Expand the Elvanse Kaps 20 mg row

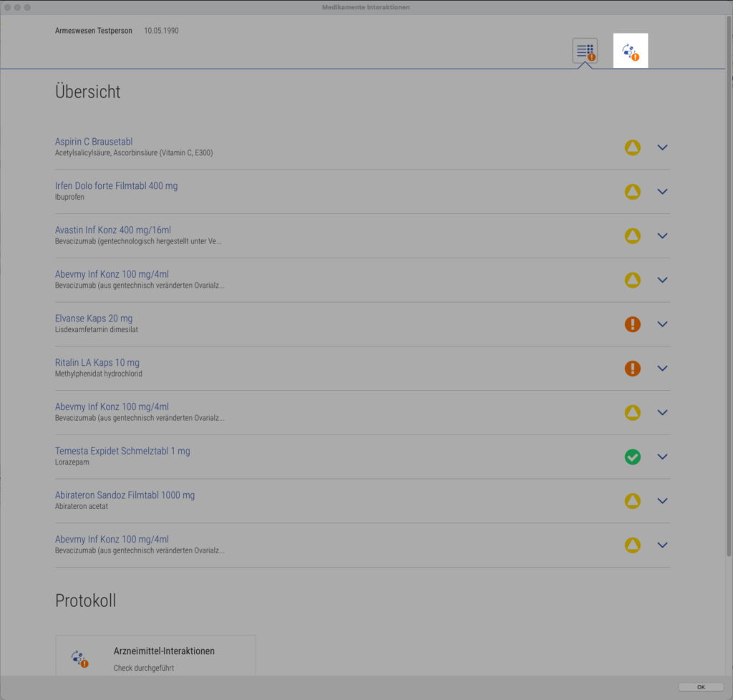pyautogui.click(x=662, y=324)
